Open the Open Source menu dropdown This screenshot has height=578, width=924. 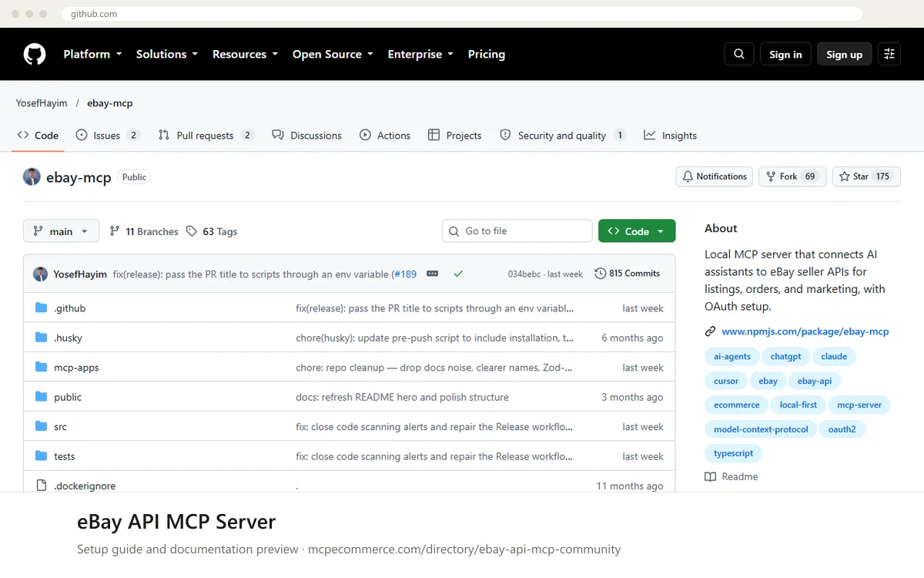(x=333, y=54)
